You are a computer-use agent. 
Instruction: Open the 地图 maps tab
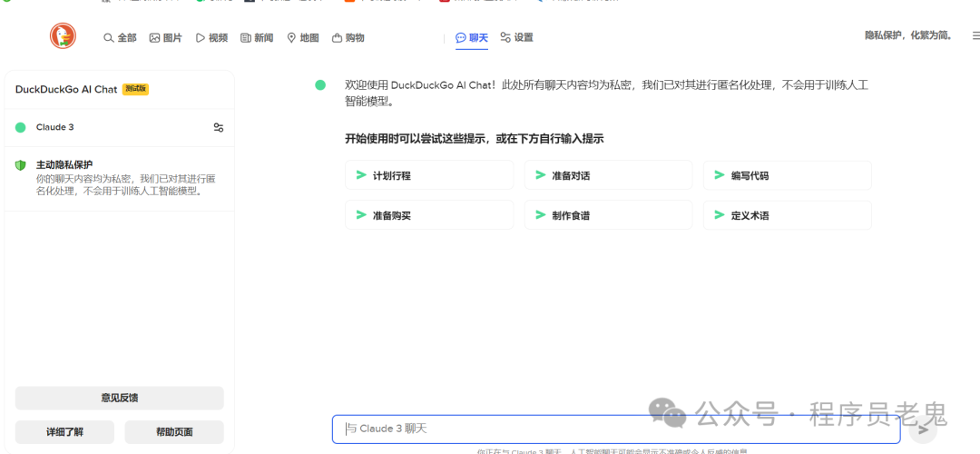pyautogui.click(x=302, y=38)
